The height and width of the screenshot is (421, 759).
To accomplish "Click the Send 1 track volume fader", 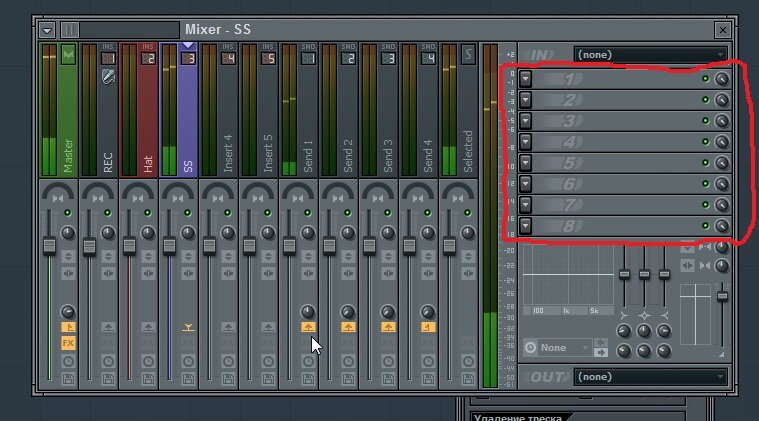I will click(289, 246).
